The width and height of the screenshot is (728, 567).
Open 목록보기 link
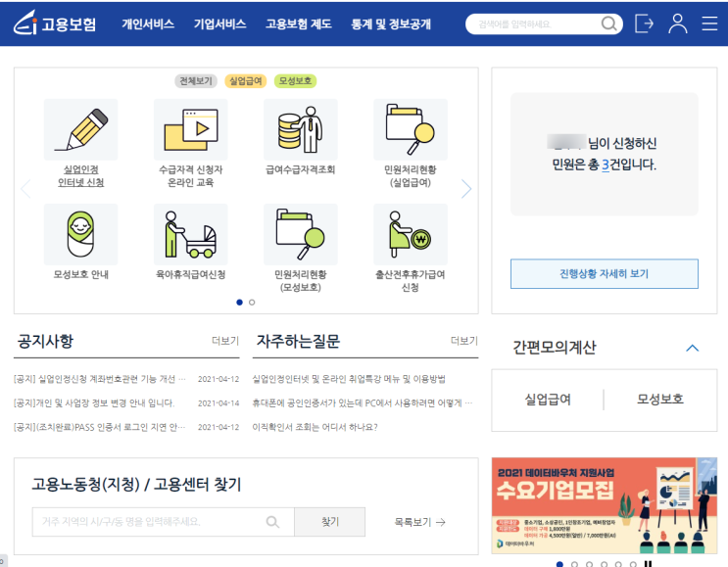pyautogui.click(x=419, y=522)
